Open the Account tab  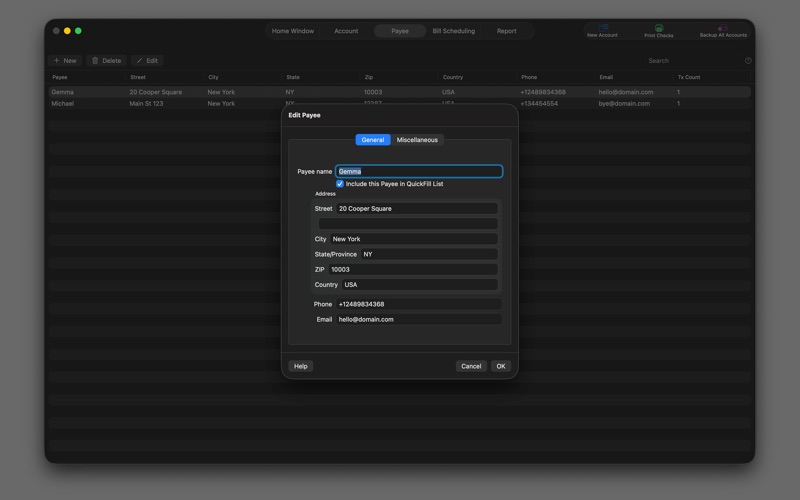346,31
